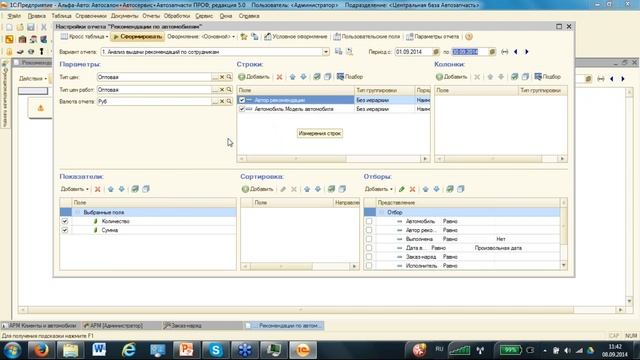Enable the Выполнена filter checkbox
Image resolution: width=640 pixels, height=360 pixels.
click(x=369, y=239)
